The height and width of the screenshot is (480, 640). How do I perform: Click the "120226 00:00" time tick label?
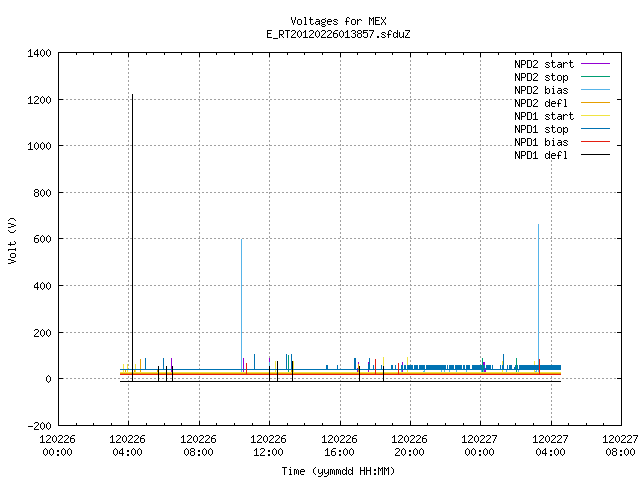[58, 446]
